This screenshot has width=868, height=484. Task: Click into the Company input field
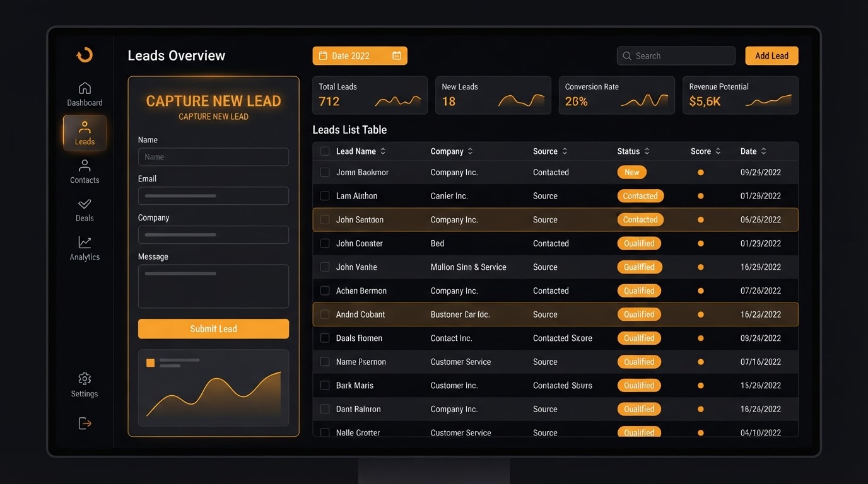(213, 234)
